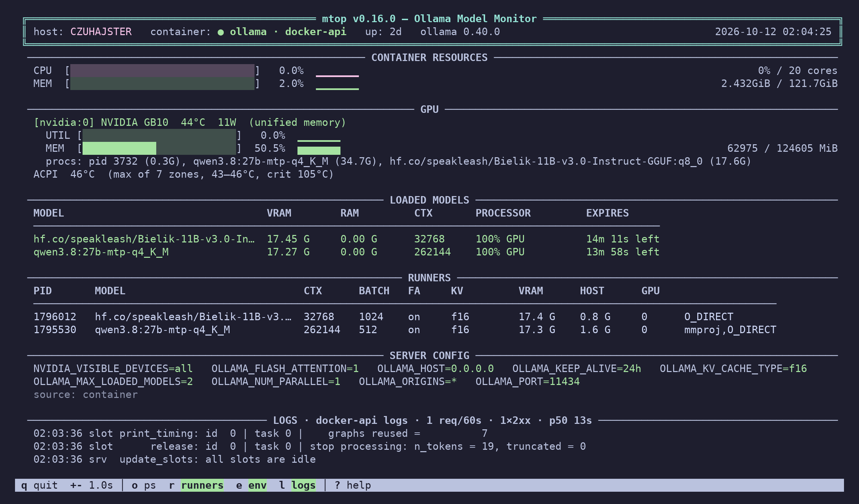Click the source: container line
Image resolution: width=859 pixels, height=504 pixels.
coord(85,395)
